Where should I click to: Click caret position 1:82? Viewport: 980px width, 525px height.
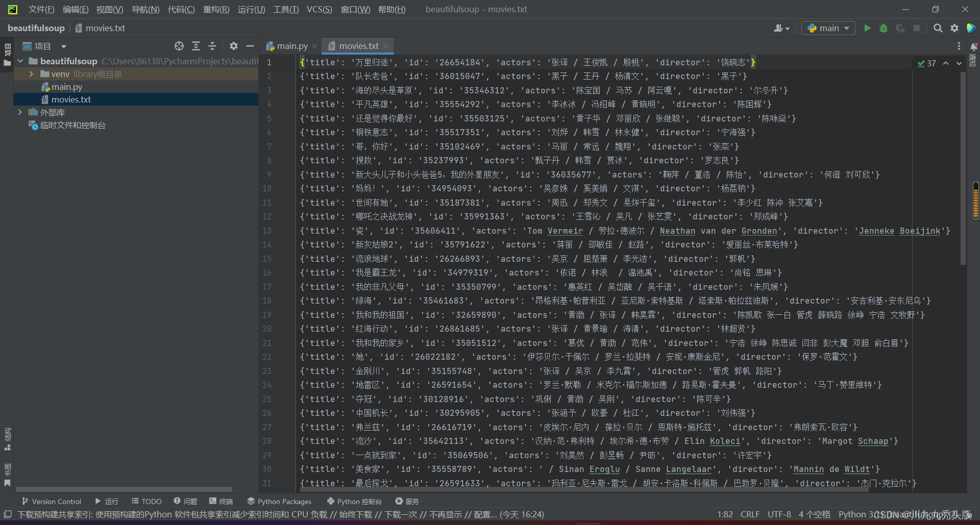(725, 514)
